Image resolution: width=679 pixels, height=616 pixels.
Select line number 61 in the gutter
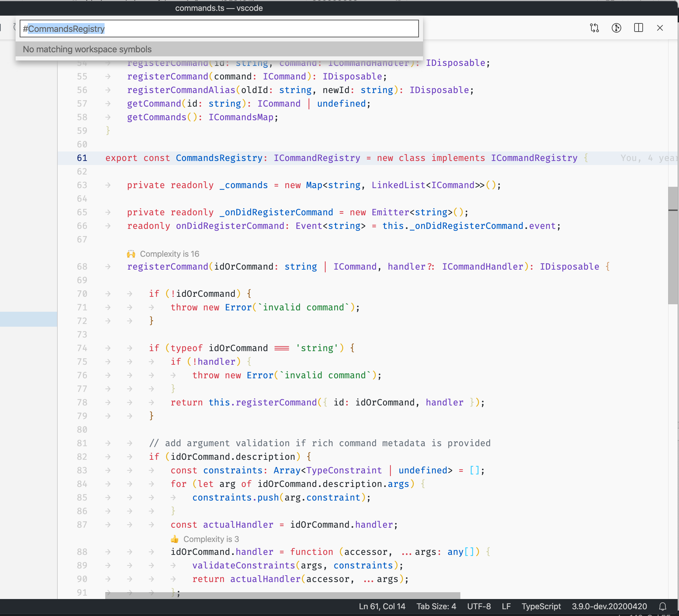(x=81, y=158)
